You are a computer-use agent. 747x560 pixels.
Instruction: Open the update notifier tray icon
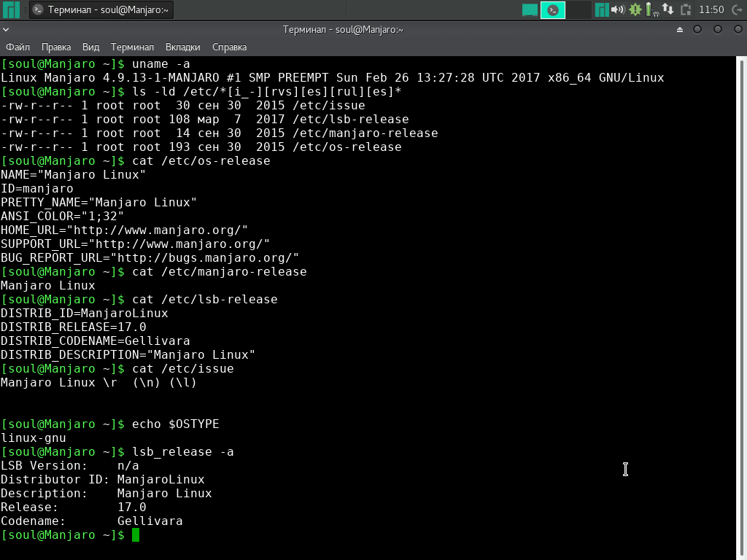635,9
